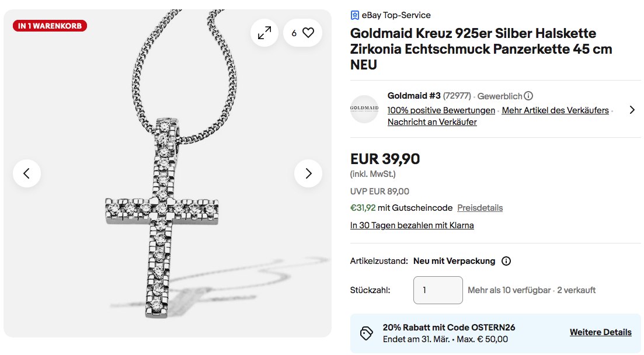Open the fullscreen image view

[264, 33]
